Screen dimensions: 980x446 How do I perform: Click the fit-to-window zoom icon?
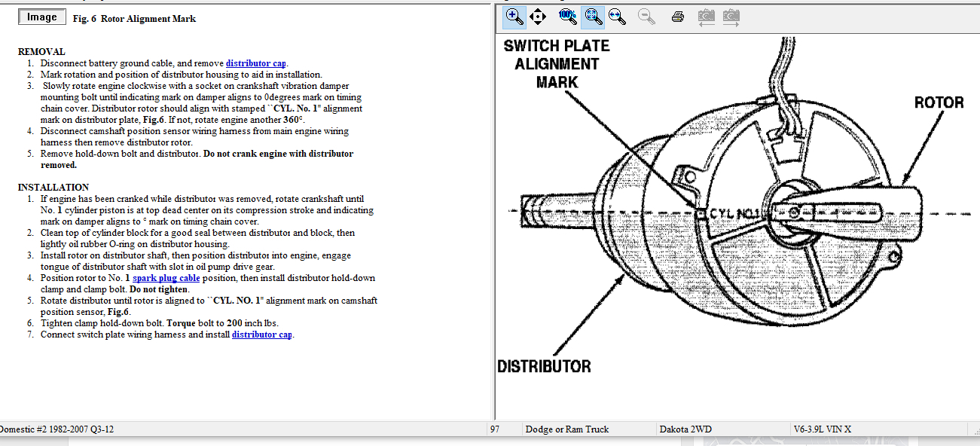(593, 16)
